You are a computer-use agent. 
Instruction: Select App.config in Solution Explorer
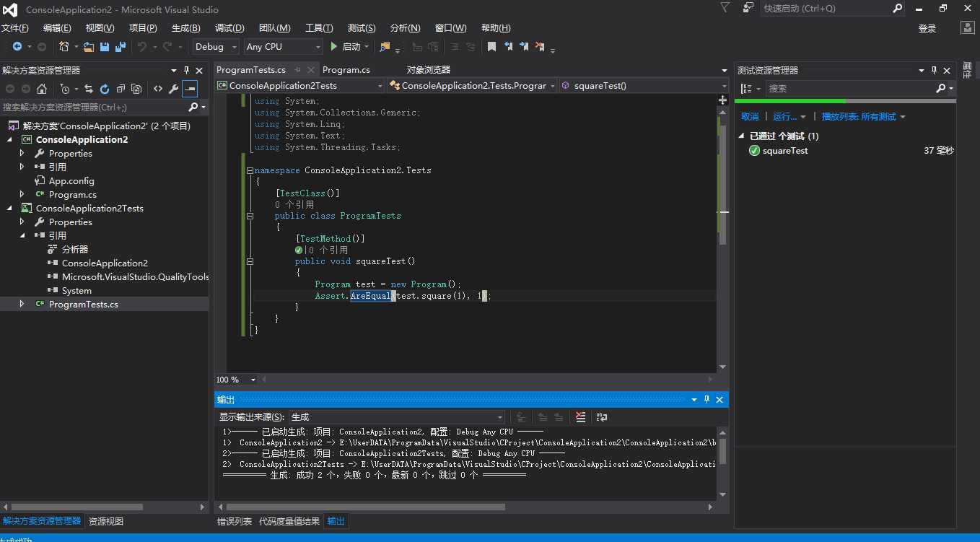point(71,180)
